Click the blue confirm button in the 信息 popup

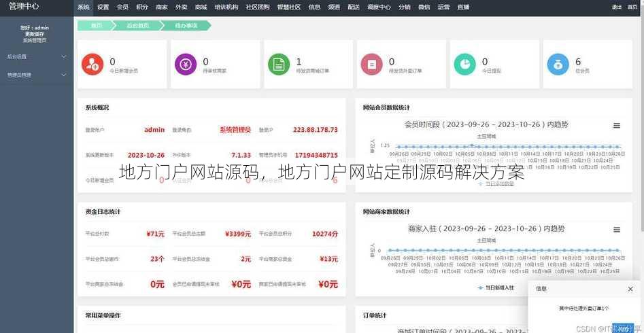click(x=623, y=328)
